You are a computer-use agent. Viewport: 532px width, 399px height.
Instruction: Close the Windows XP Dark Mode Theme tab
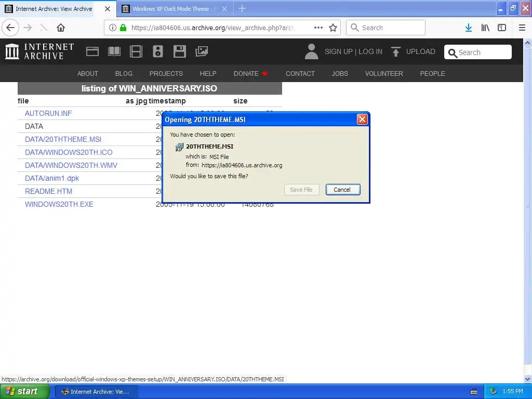click(224, 9)
